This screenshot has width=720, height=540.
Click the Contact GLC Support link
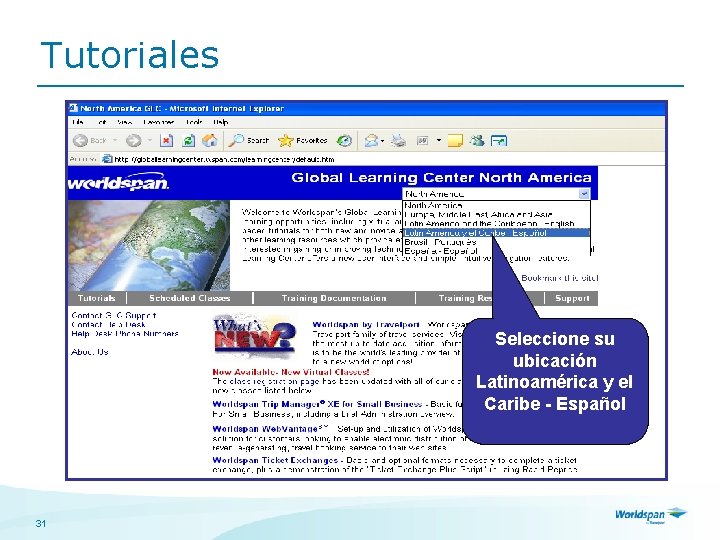coord(113,315)
